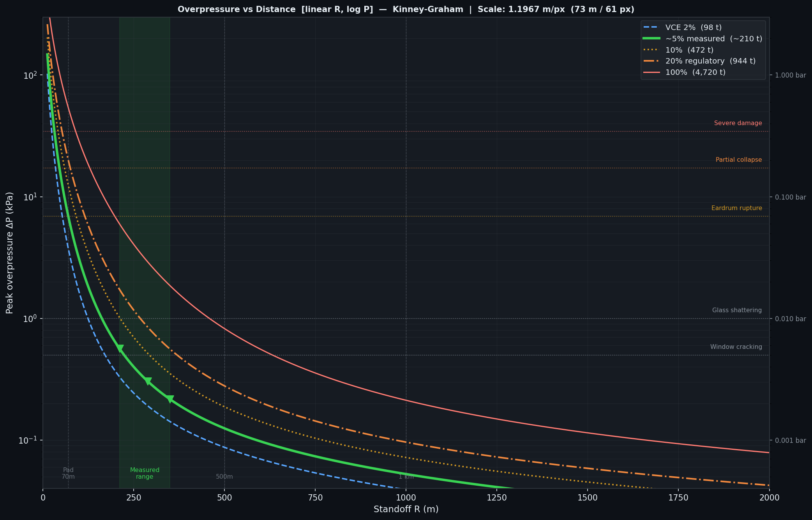Viewport: 812px width, 520px height.
Task: Click the "0.001 bar" right-axis tick label
Action: click(791, 440)
